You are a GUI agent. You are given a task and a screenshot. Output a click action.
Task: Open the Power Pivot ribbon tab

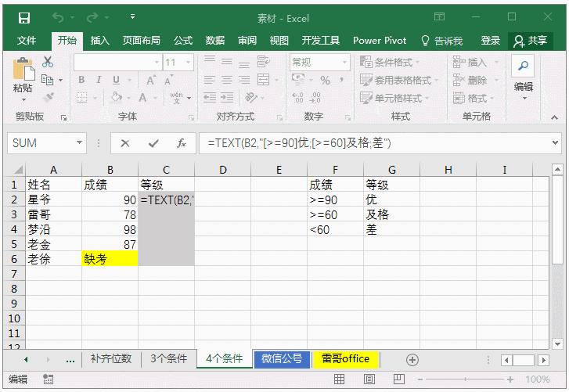pos(380,41)
